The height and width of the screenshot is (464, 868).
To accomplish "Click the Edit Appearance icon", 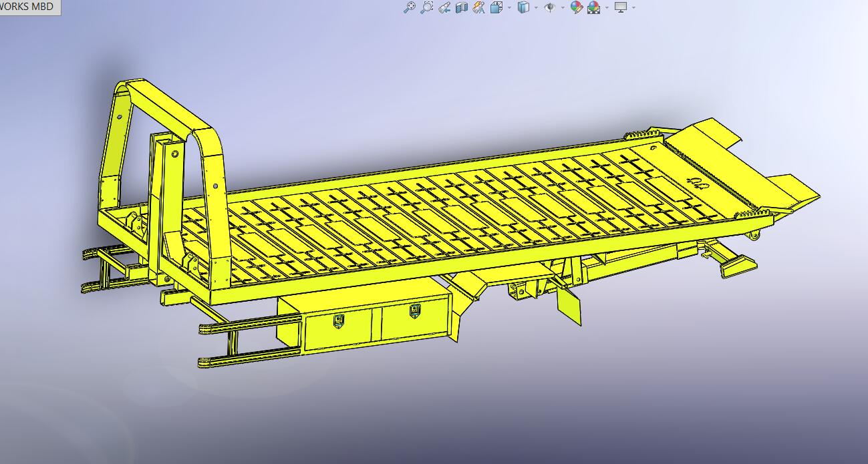I will 577,7.
